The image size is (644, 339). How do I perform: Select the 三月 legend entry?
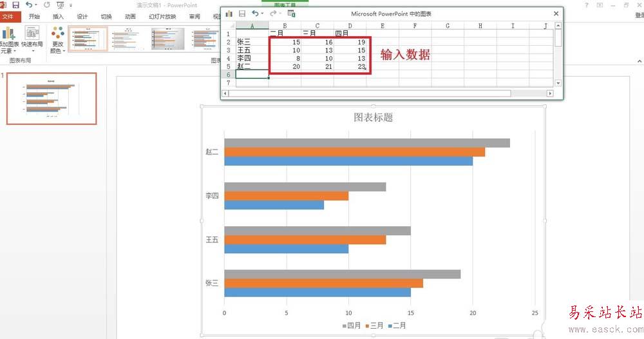(x=375, y=325)
